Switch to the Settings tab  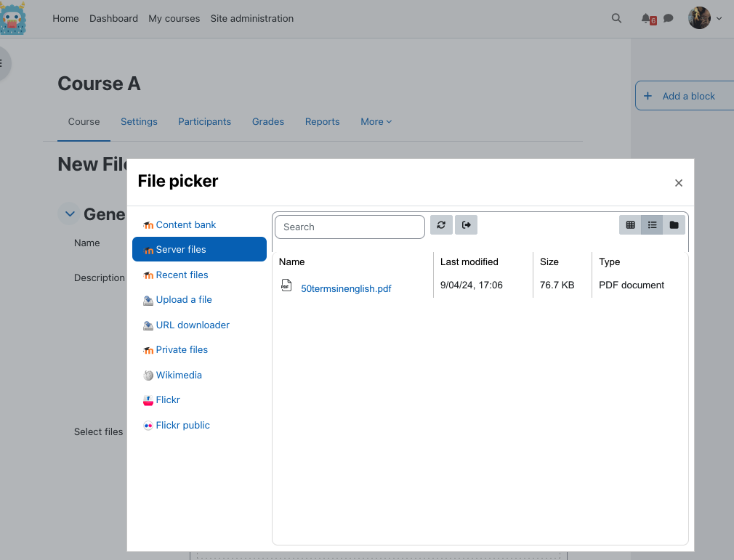point(139,121)
